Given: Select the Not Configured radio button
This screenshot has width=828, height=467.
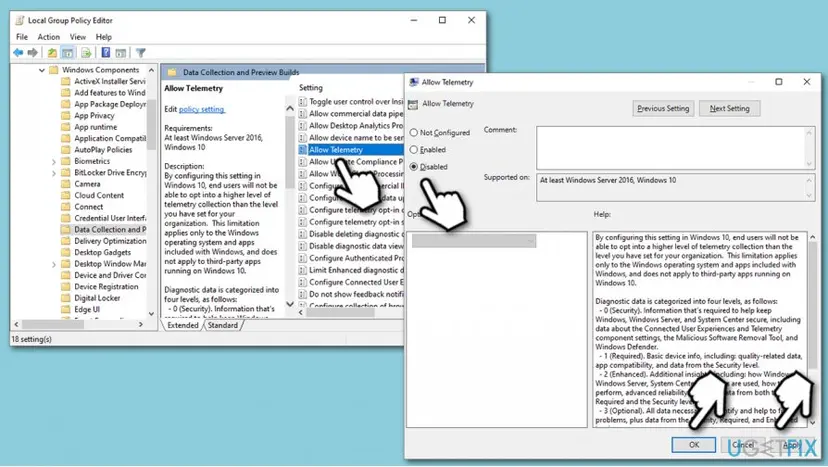Looking at the screenshot, I should 413,133.
